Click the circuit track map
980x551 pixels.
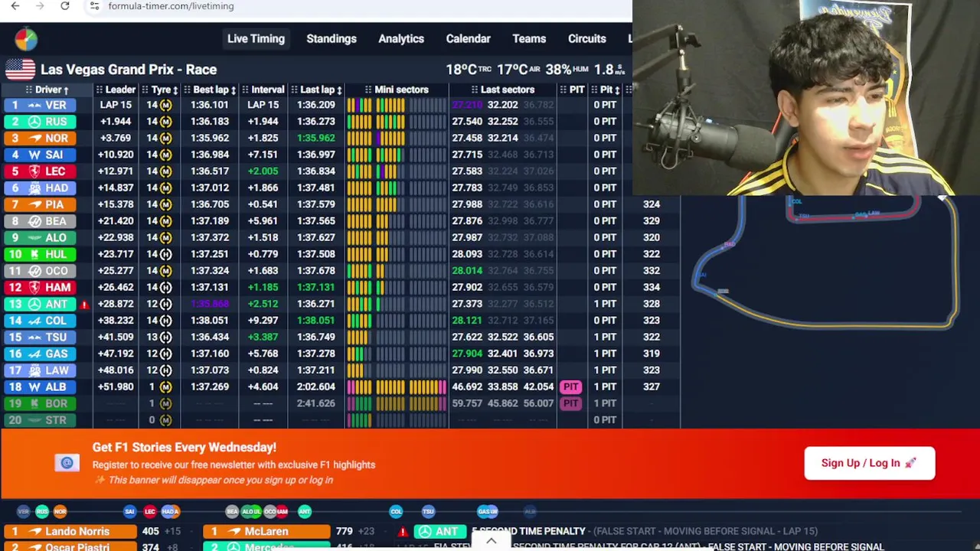825,264
